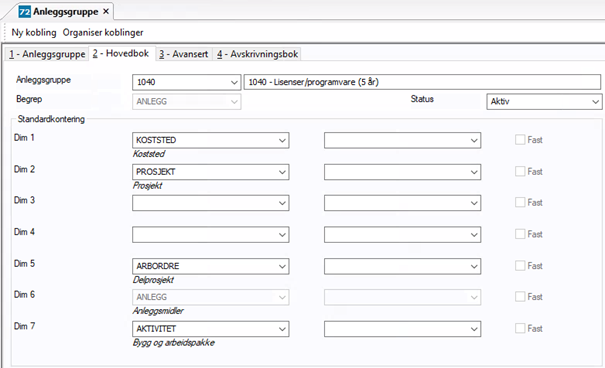Viewport: 605px width, 368px height.
Task: Click Dim 6 value combo box
Action: [402, 297]
